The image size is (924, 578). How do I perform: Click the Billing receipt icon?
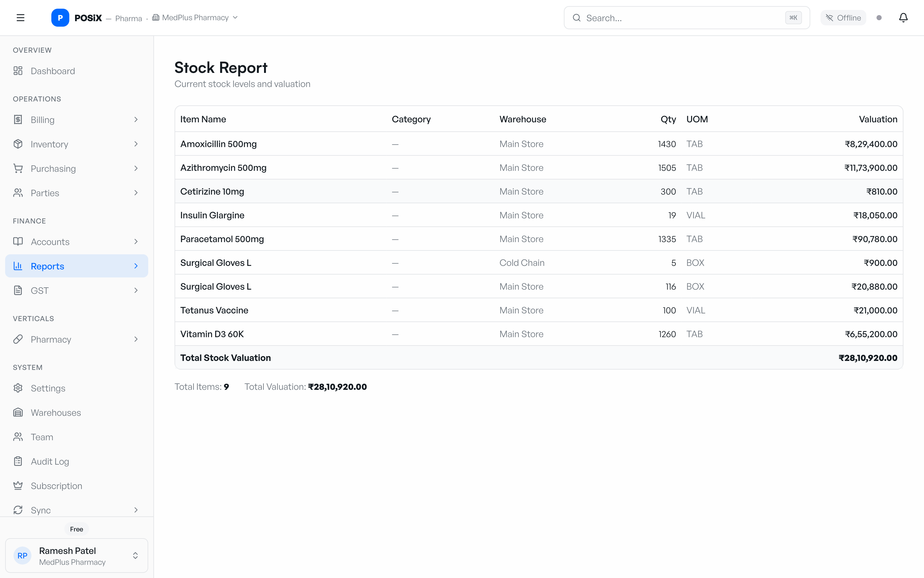(18, 120)
